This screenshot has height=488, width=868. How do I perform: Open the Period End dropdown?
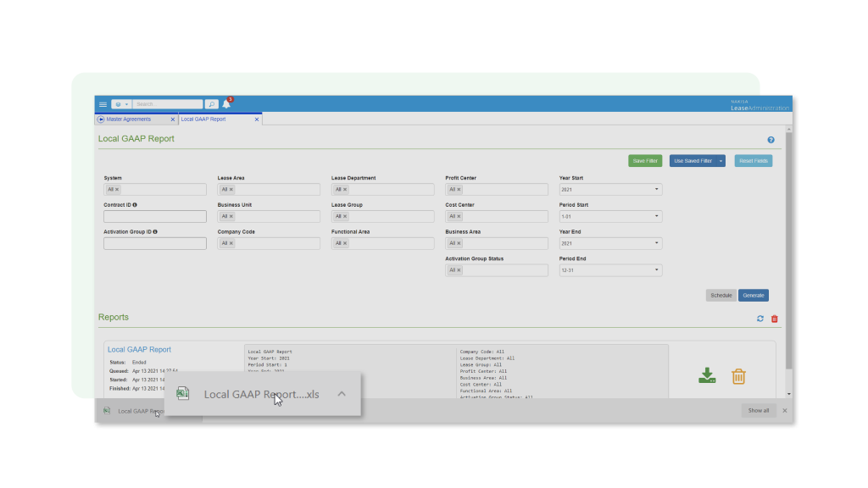coord(610,270)
